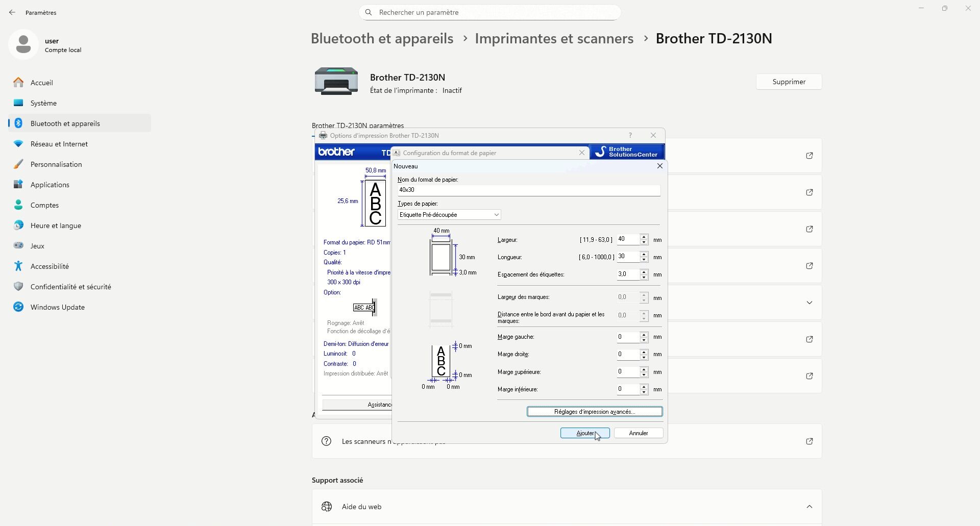980x526 pixels.
Task: Increase Largeur value with up arrow
Action: point(644,237)
